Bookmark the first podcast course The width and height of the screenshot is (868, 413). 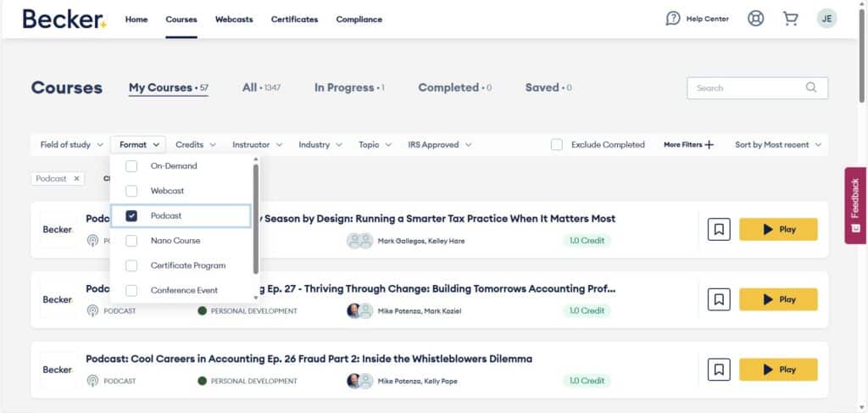[x=719, y=229]
